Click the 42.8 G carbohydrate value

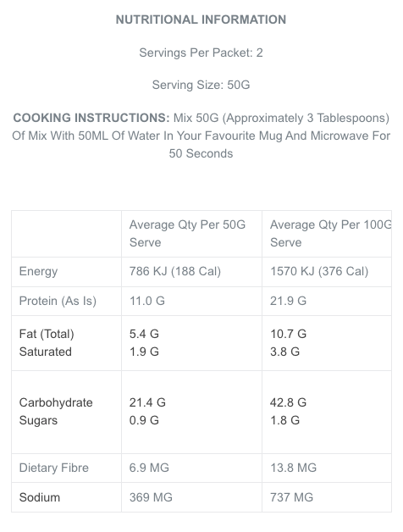pyautogui.click(x=288, y=402)
